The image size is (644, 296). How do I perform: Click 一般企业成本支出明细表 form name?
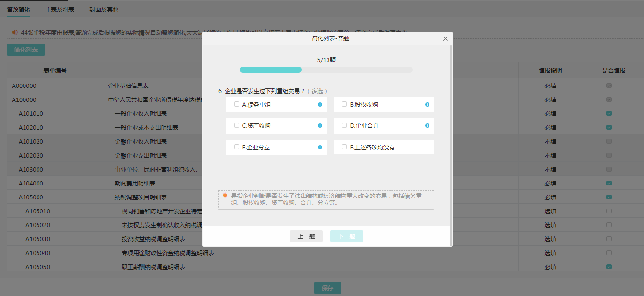tap(147, 127)
